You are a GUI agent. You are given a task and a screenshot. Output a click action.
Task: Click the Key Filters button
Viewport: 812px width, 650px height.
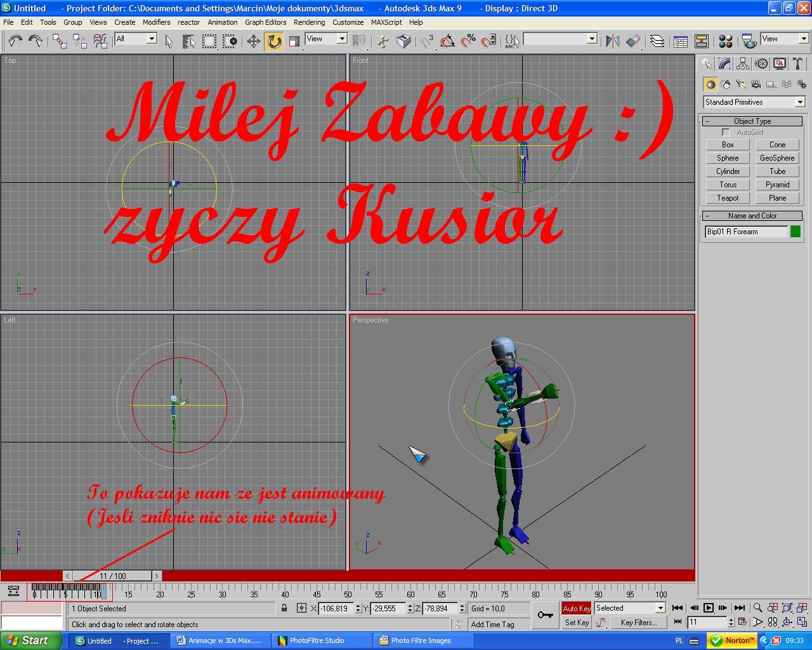[638, 623]
